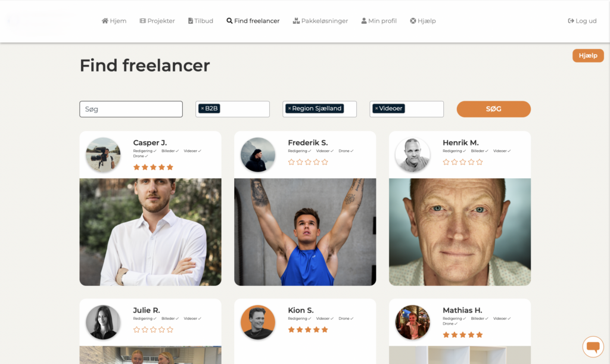This screenshot has width=610, height=364.
Task: Click the house icon beside Hjem
Action: (x=105, y=21)
